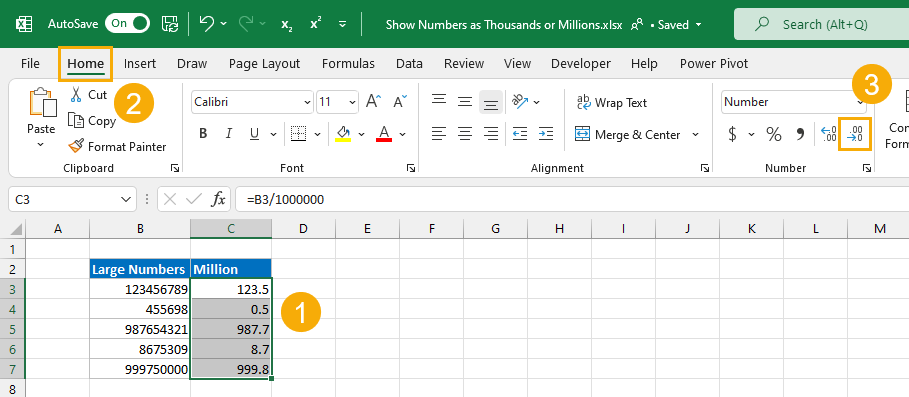Undo the last action
The image size is (909, 397).
206,24
